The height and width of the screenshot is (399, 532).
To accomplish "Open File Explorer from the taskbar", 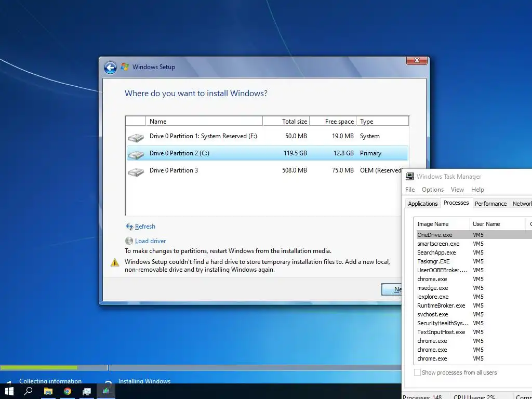I will click(48, 391).
